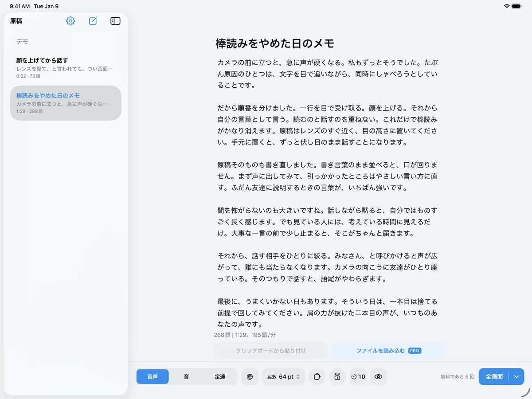Screen dimensions: 532x399
Task: Click the 9:41 AM clock
Action: pyautogui.click(x=20, y=6)
